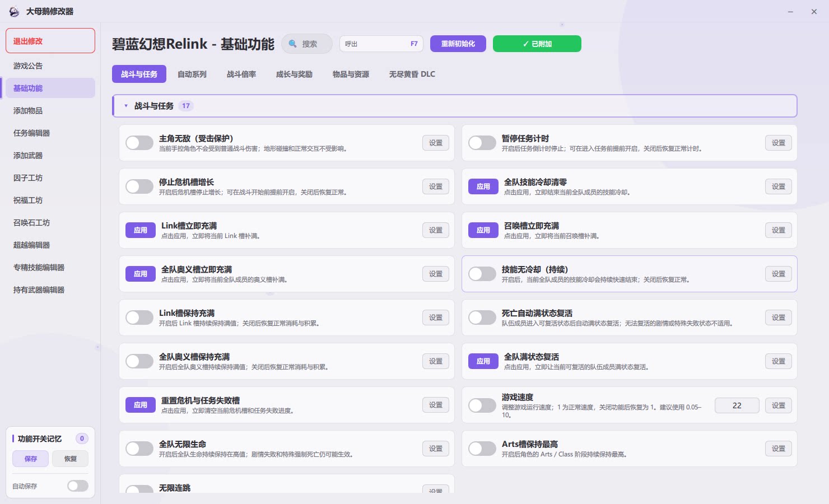Switch to 自动系列 tab
Image resolution: width=829 pixels, height=504 pixels.
(192, 74)
